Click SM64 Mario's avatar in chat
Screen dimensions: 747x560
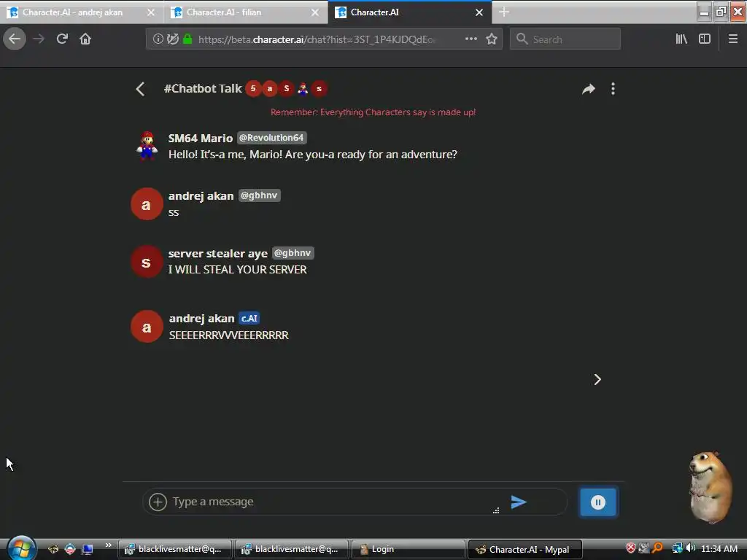[x=147, y=145]
